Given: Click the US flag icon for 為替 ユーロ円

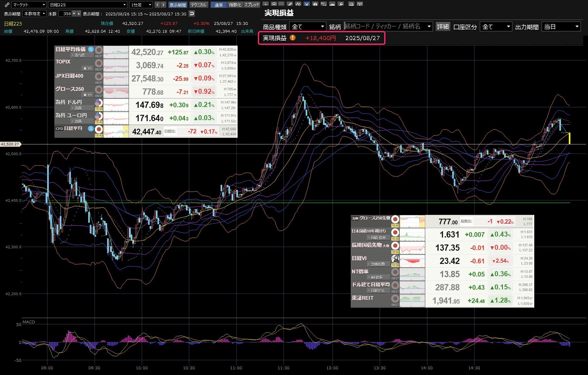Looking at the screenshot, I should pyautogui.click(x=99, y=116).
